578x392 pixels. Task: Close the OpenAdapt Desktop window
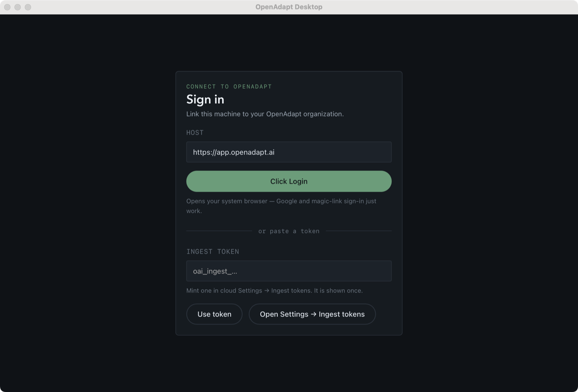click(x=7, y=7)
